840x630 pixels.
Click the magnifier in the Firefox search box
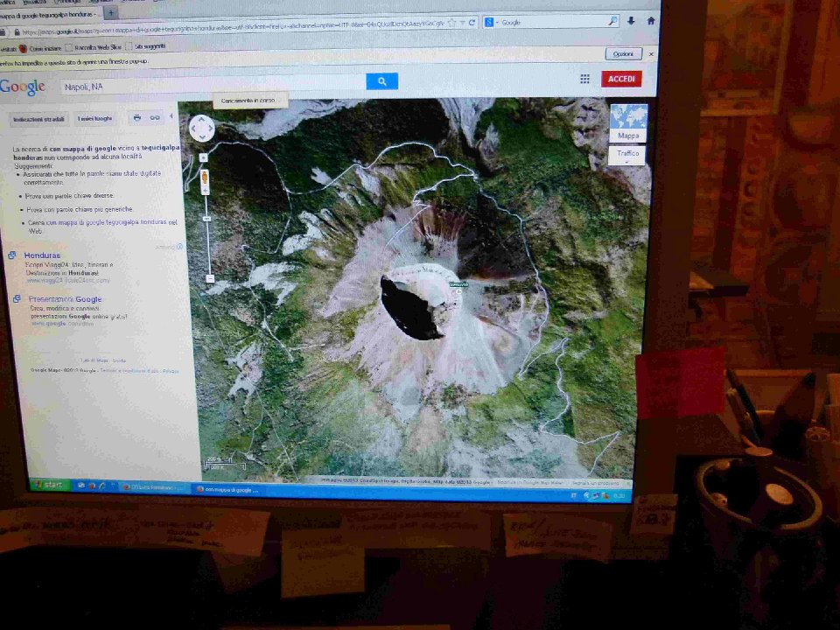pos(612,21)
